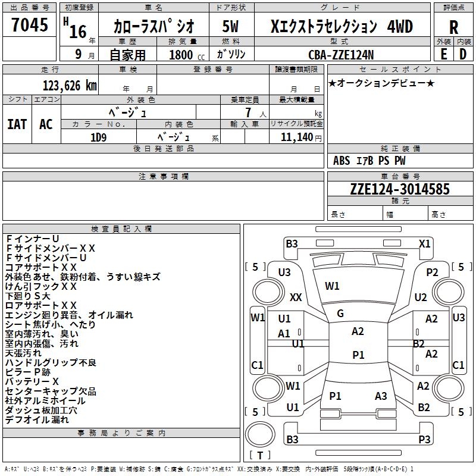Select the seating capacity value 7
This screenshot has height=476, width=476.
click(x=248, y=112)
